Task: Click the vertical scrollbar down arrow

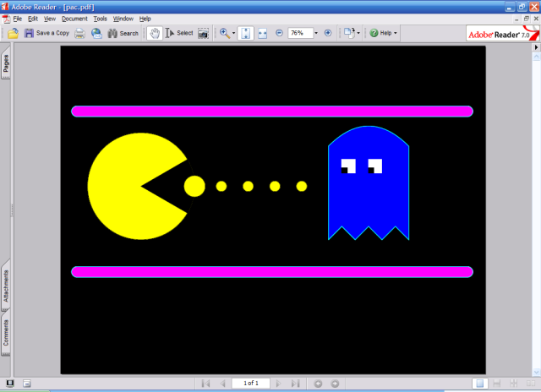Action: 536,372
